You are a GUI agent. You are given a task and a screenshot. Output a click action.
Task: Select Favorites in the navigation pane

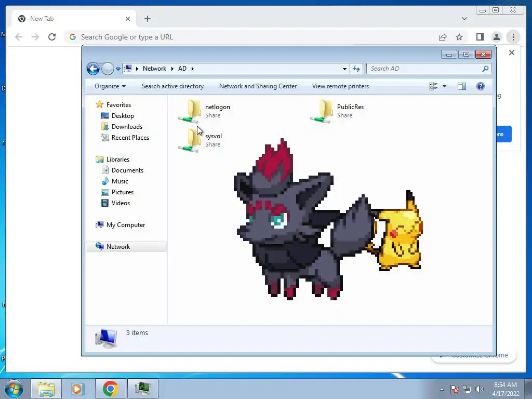click(x=113, y=105)
